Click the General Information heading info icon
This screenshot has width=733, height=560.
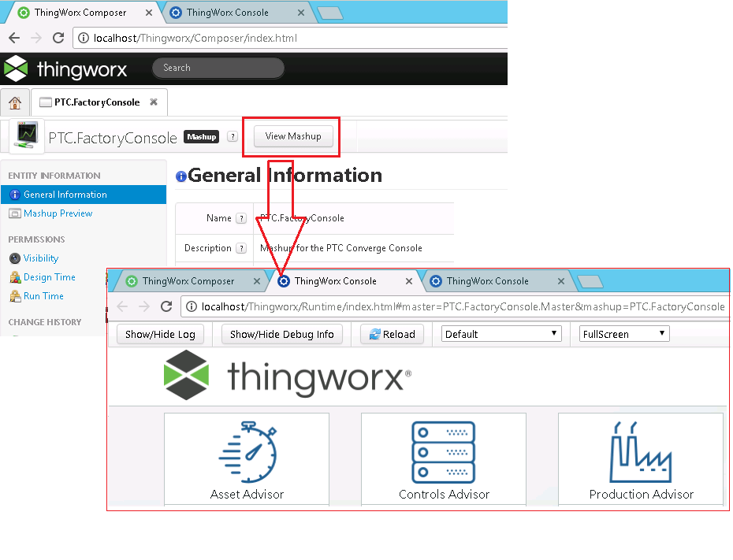tap(181, 176)
